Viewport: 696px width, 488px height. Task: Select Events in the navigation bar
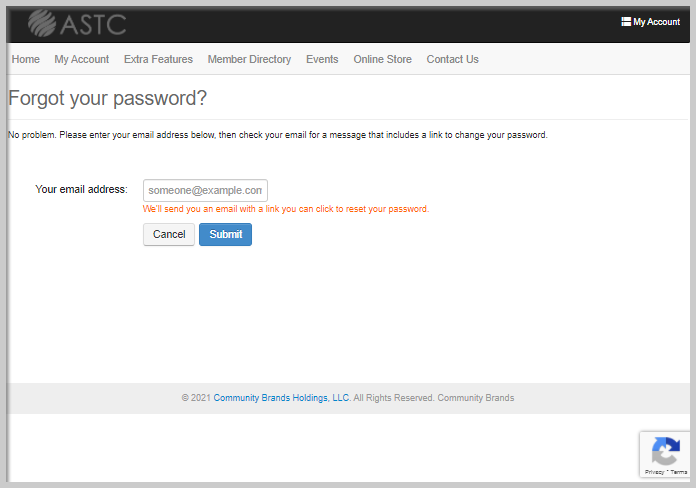coord(322,59)
